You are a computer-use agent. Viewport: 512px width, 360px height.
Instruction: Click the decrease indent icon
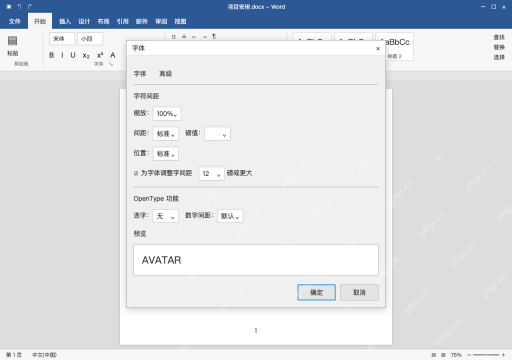(x=194, y=37)
